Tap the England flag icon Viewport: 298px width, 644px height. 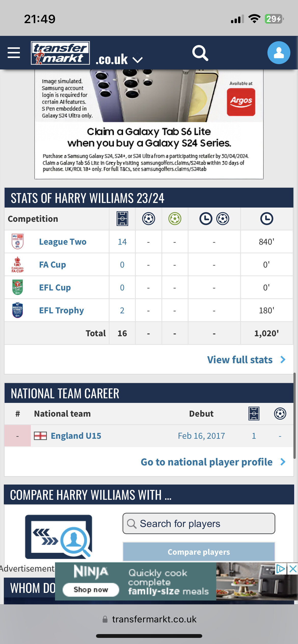[40, 436]
